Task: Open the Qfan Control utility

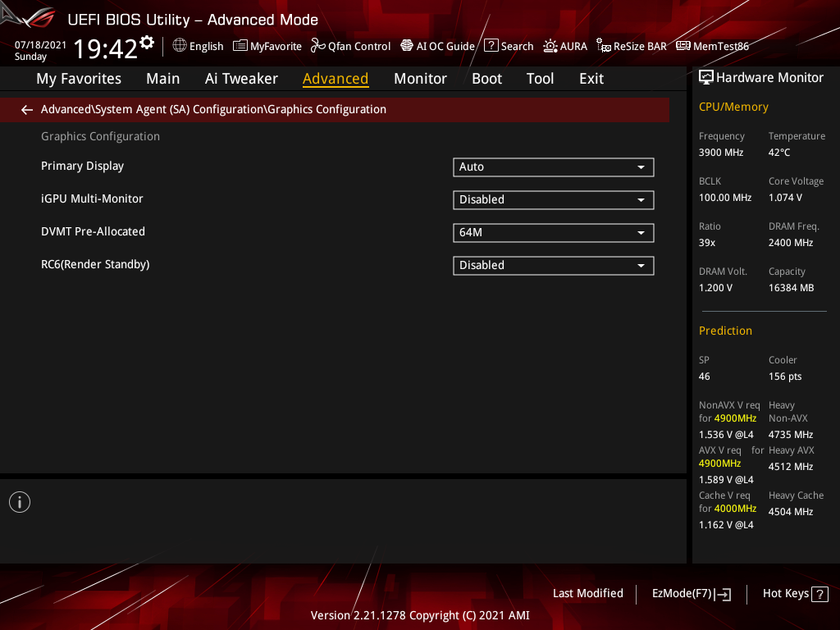Action: 350,46
